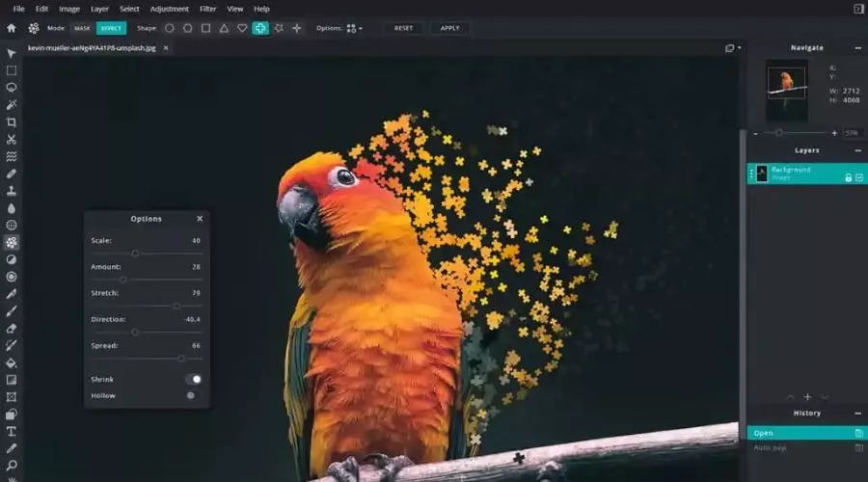Add a new layer with plus button

pos(807,397)
